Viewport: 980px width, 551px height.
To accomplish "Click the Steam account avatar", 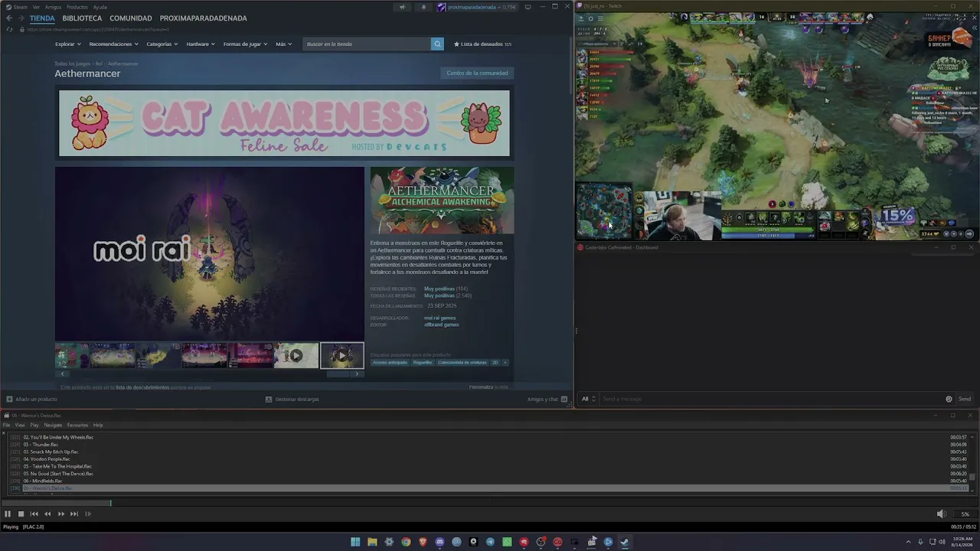I will 442,7.
